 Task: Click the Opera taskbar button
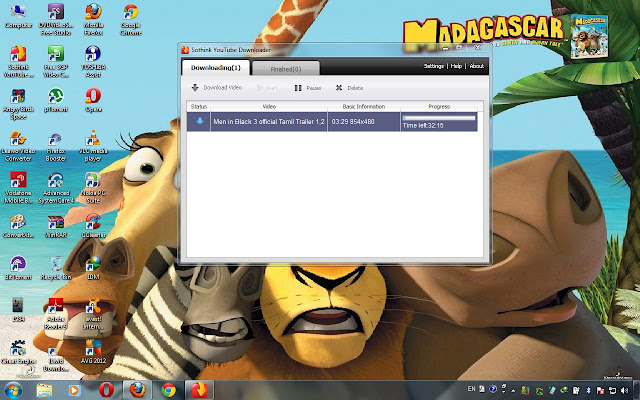point(106,391)
